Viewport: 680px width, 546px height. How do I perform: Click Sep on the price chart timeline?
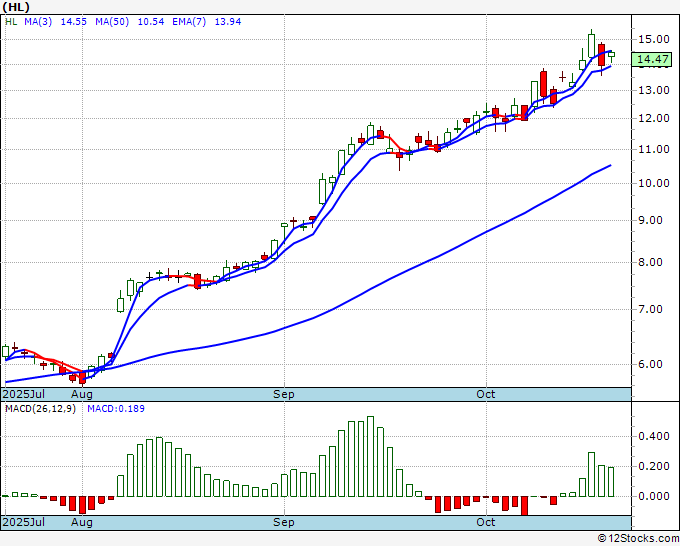point(284,394)
